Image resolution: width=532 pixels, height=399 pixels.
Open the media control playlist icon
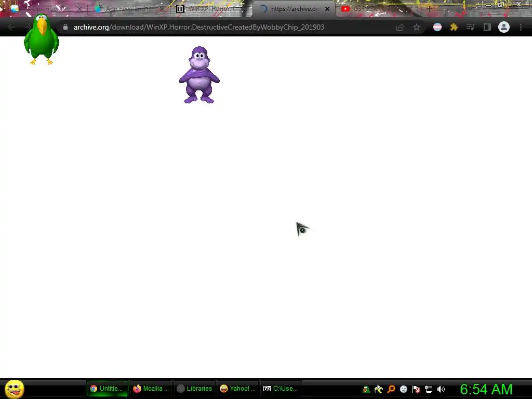[470, 27]
